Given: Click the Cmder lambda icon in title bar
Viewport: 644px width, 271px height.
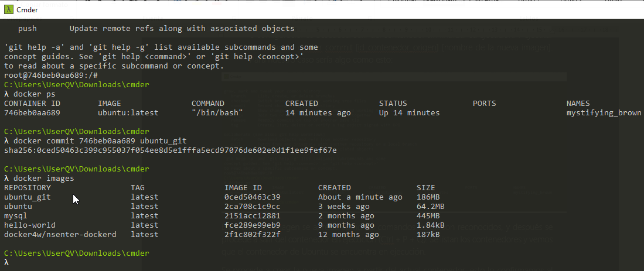Looking at the screenshot, I should pyautogui.click(x=9, y=10).
